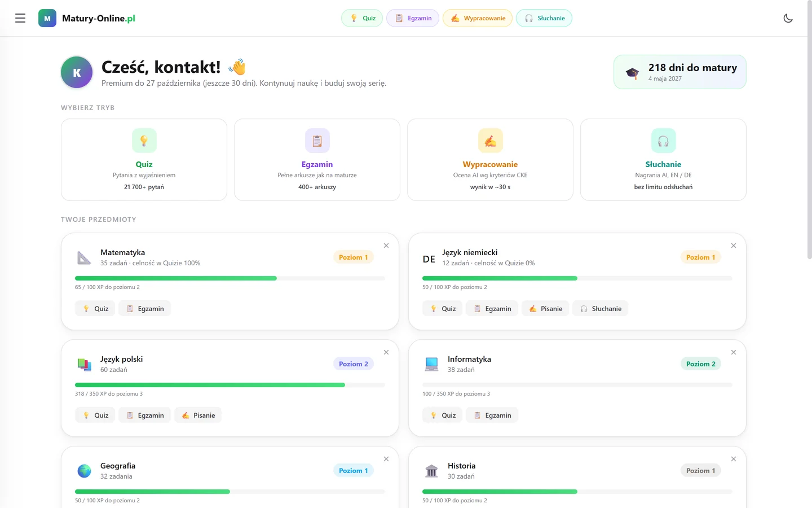Screen dimensions: 812x508
Task: Start Quiz for Informatyka
Action: pos(443,415)
